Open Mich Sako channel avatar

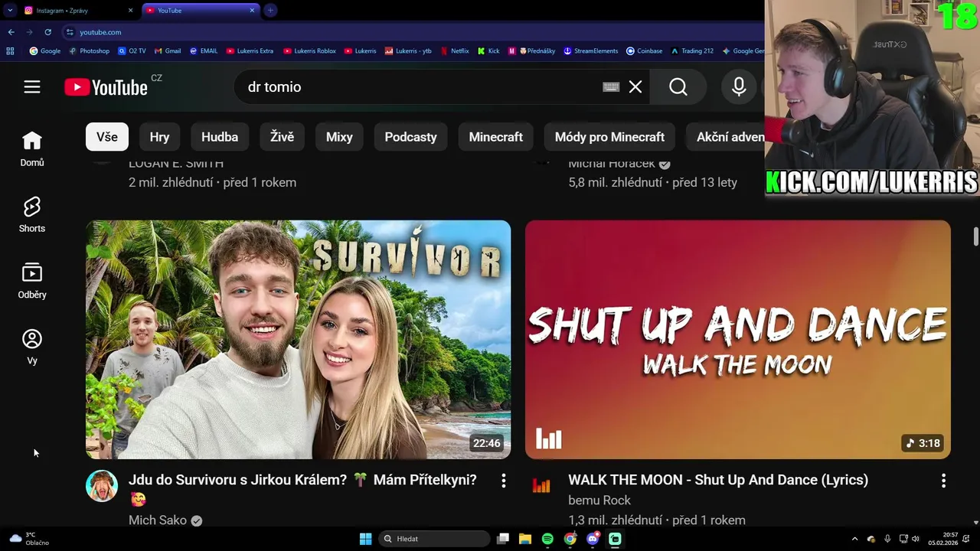pyautogui.click(x=102, y=486)
